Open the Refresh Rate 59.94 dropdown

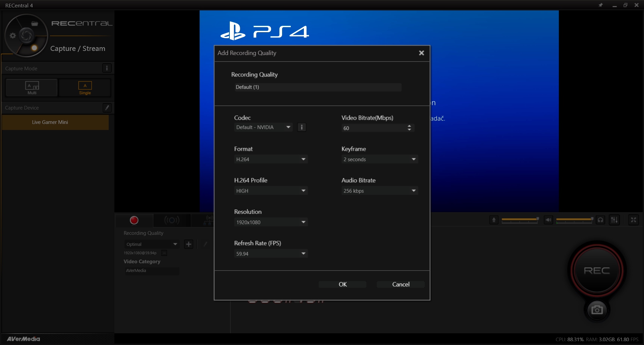(x=271, y=254)
